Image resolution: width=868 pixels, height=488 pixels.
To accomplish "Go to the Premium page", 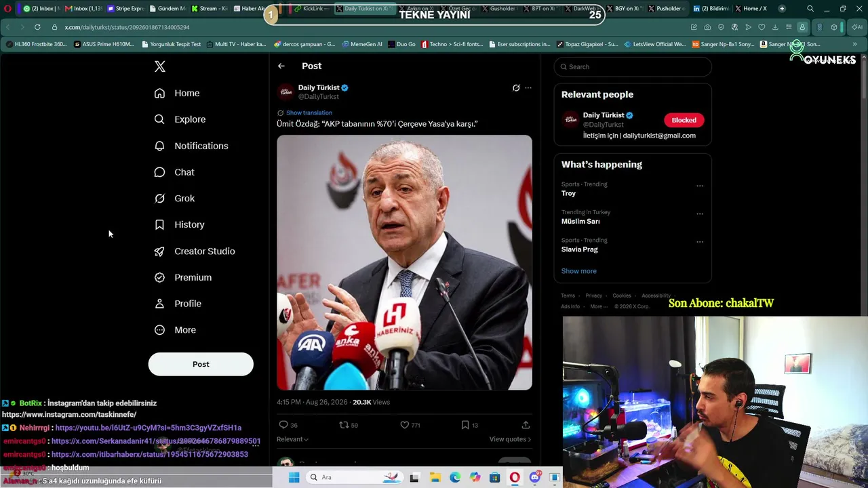I will pyautogui.click(x=183, y=277).
